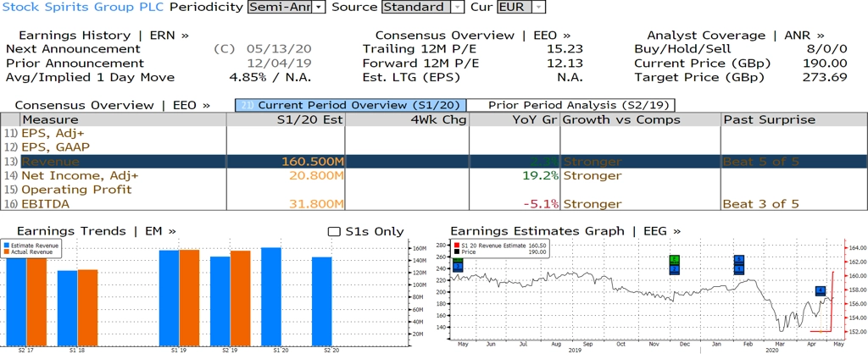Click the orange S1 18 actual revenue bar
868x359 pixels.
(87, 308)
